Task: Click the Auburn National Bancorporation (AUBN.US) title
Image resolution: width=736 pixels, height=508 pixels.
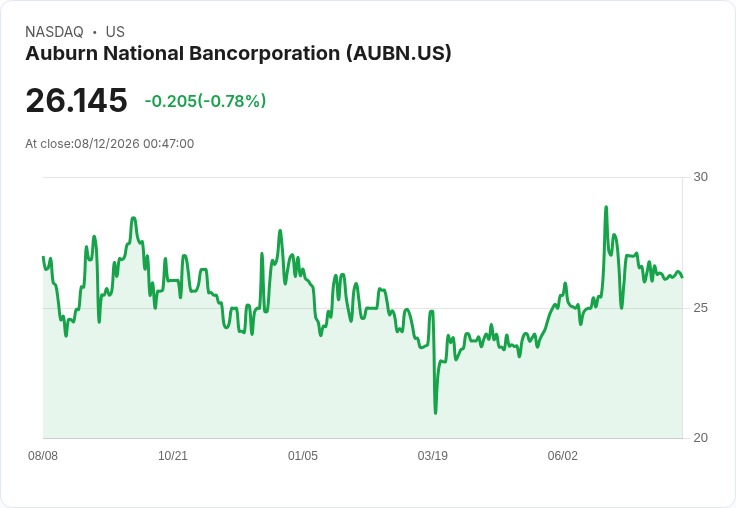Action: [x=238, y=53]
